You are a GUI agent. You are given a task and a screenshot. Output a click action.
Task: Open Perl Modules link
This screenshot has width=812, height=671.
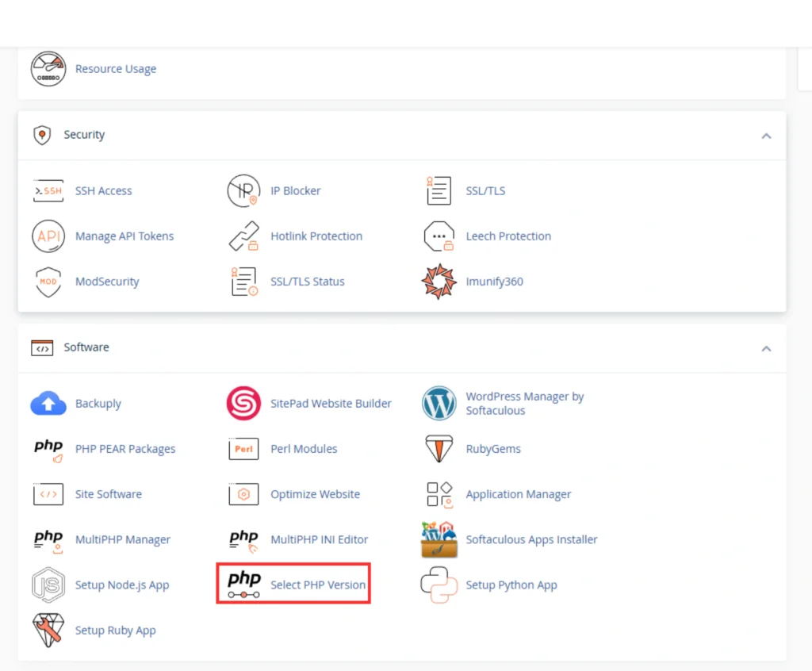(x=304, y=449)
